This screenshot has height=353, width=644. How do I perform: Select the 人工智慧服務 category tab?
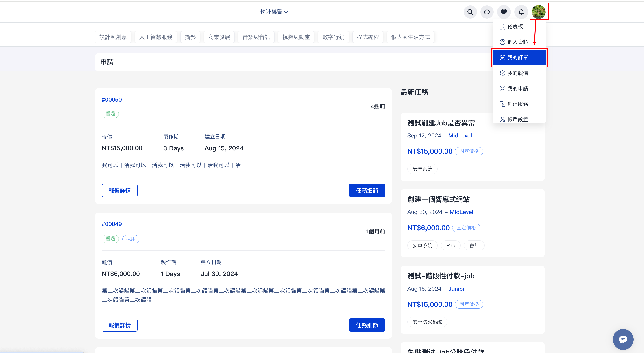coord(156,37)
